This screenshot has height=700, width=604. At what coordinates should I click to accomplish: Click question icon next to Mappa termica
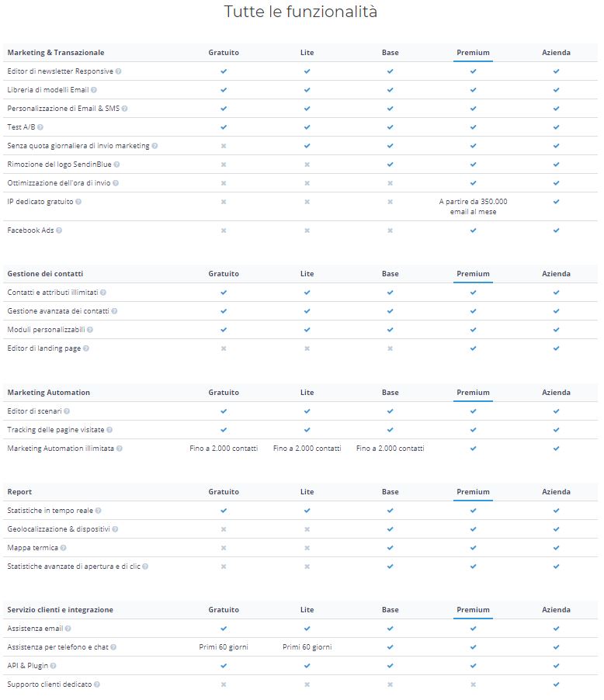click(x=64, y=548)
